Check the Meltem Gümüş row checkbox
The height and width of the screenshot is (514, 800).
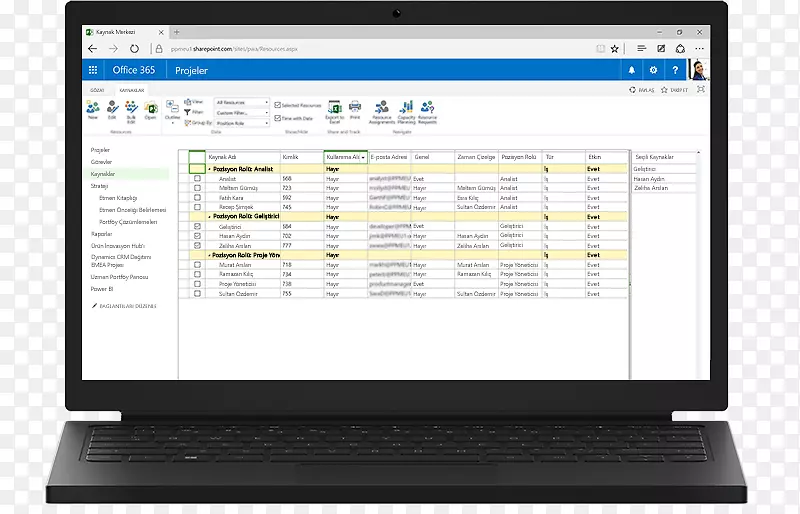(x=197, y=188)
